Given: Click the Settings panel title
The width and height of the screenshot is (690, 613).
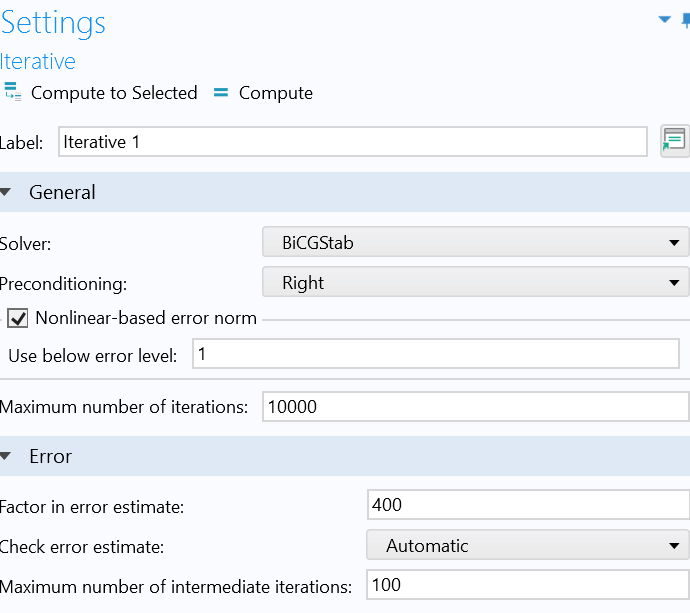Looking at the screenshot, I should coord(53,23).
